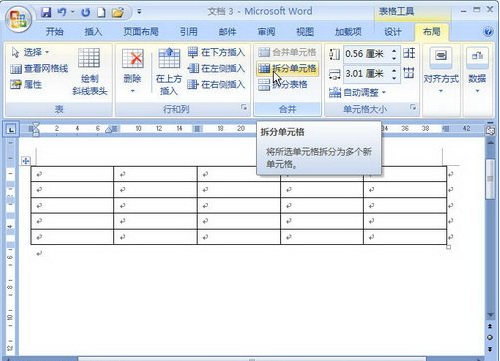Screen dimensions: 500x361
Task: Switch to the 审阅 ribbon tab
Action: coord(266,32)
